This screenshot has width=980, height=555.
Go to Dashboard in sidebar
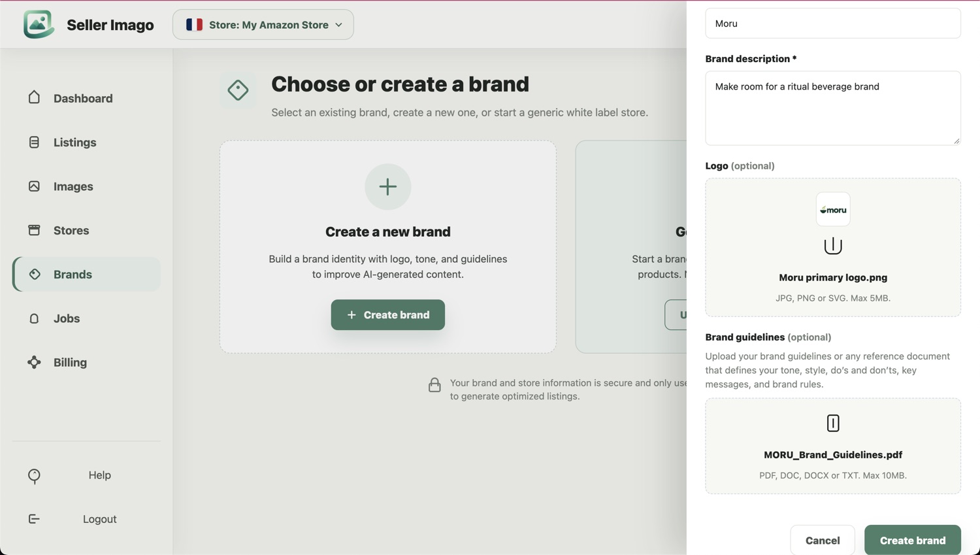click(x=87, y=98)
